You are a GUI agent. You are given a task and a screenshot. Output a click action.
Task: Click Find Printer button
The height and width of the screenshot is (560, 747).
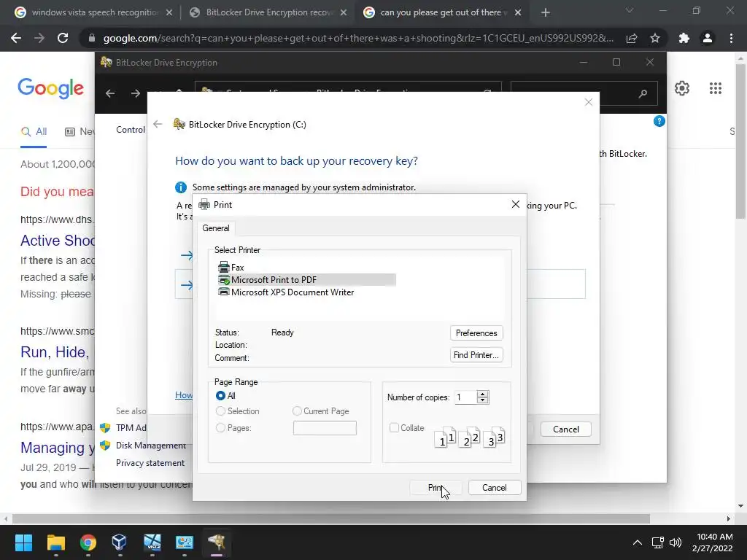pyautogui.click(x=476, y=355)
